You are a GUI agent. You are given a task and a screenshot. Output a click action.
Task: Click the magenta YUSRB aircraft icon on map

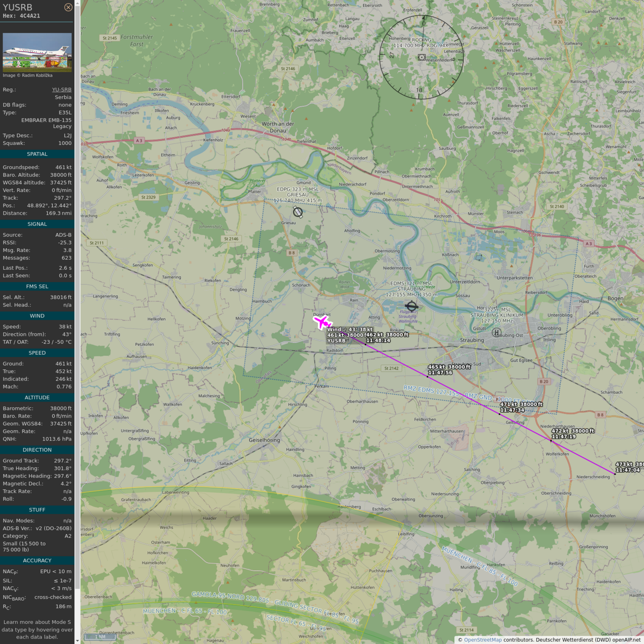click(x=322, y=322)
